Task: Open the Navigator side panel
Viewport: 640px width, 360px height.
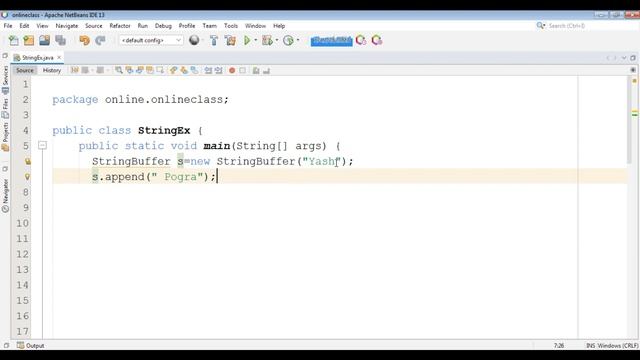Action: click(5, 196)
